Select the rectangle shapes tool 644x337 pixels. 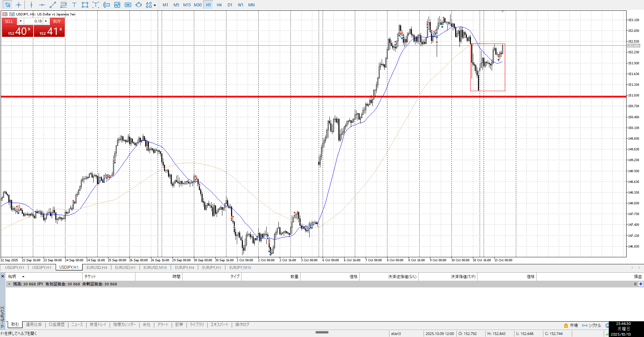85,5
